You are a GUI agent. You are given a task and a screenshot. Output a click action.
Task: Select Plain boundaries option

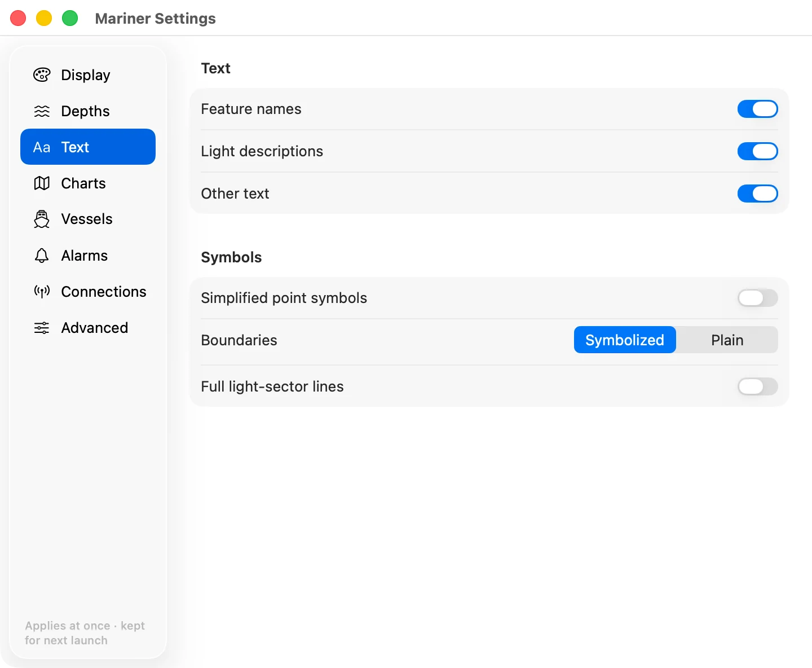coord(727,340)
